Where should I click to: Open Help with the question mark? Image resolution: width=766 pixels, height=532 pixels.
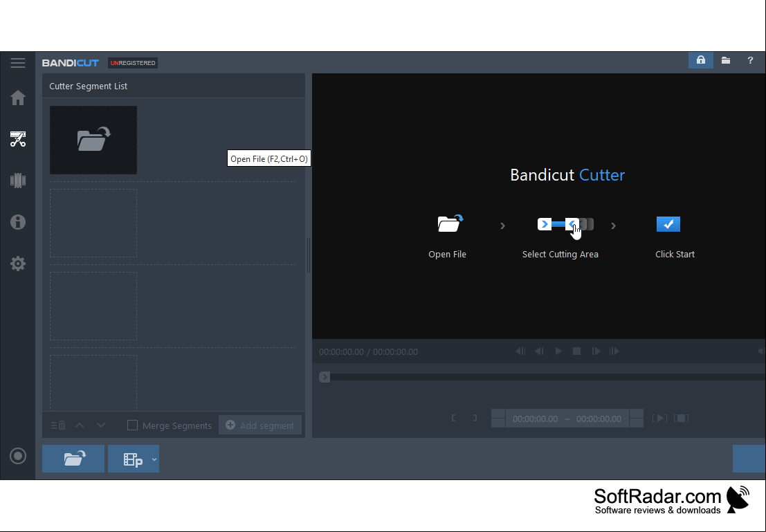[750, 60]
